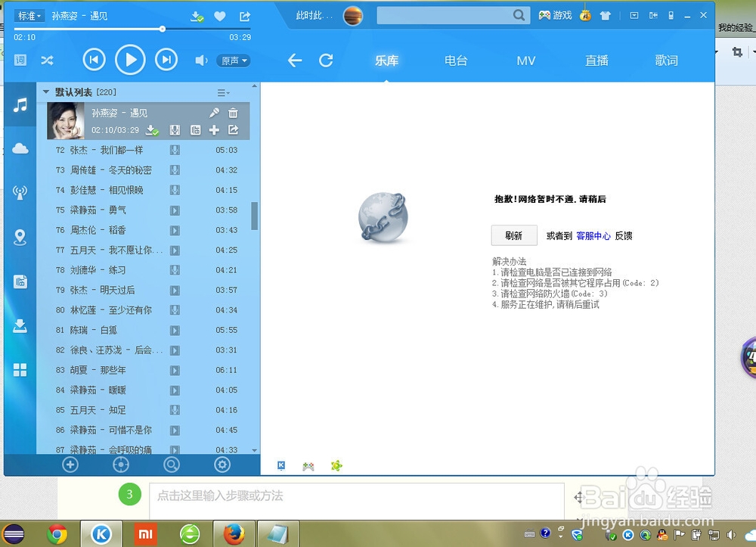Click MV icon for 梁静茹 - 勇气

point(175,210)
